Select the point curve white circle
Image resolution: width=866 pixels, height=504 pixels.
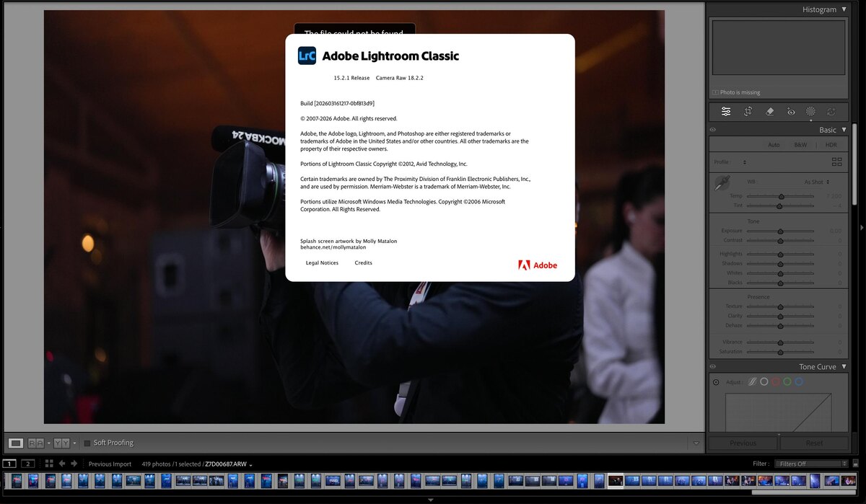pyautogui.click(x=764, y=381)
